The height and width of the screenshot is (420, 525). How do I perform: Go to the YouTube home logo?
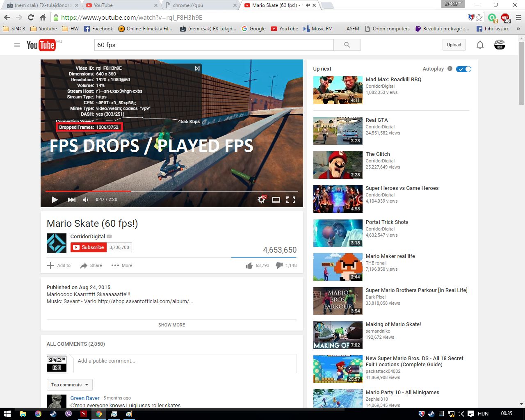click(41, 45)
